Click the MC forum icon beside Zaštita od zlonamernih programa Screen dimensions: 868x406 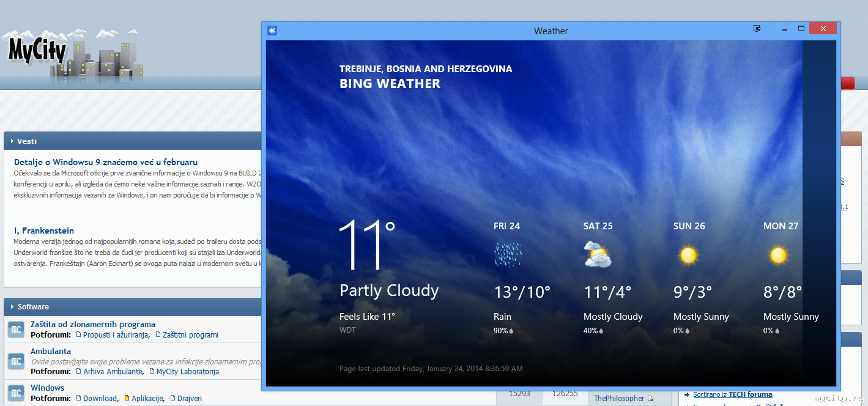16,330
